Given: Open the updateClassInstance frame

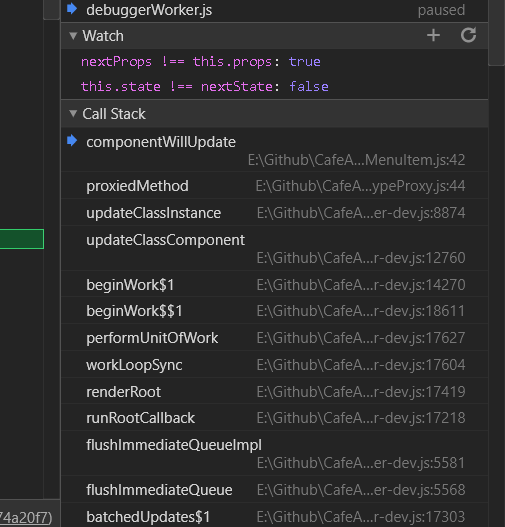Looking at the screenshot, I should click(x=275, y=212).
